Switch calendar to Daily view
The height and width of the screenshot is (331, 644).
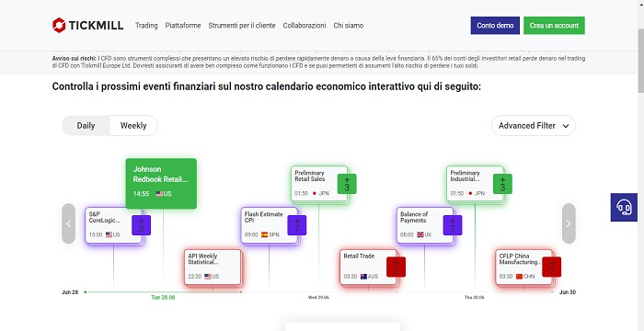(86, 126)
